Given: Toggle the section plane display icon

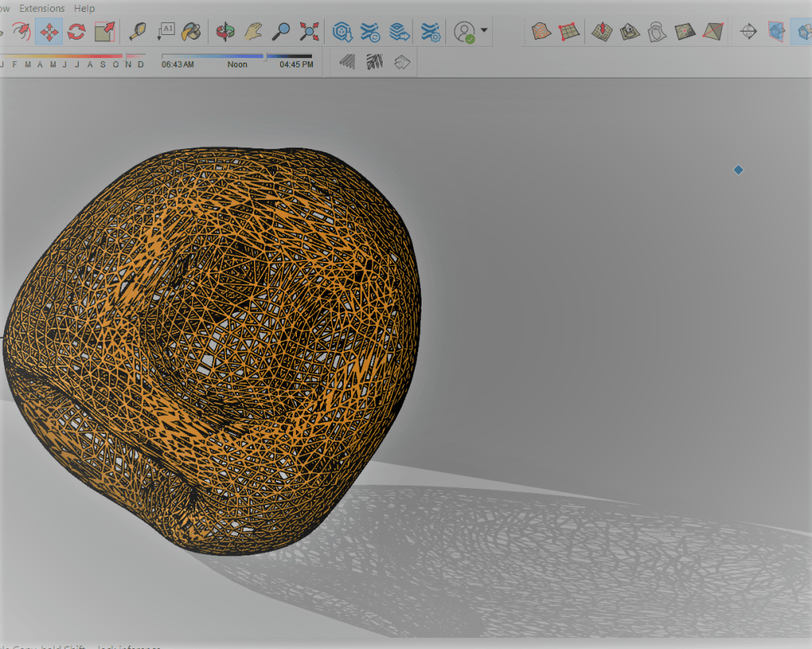Looking at the screenshot, I should click(777, 32).
